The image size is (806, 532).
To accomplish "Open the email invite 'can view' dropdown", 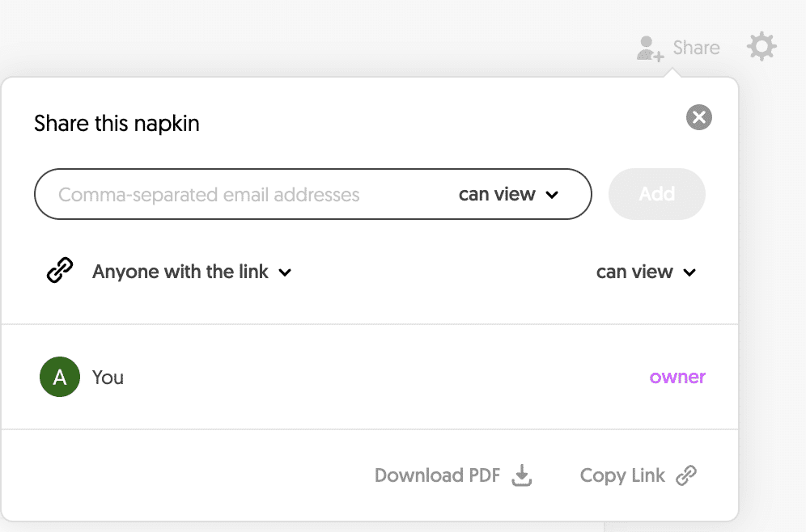I will point(507,194).
